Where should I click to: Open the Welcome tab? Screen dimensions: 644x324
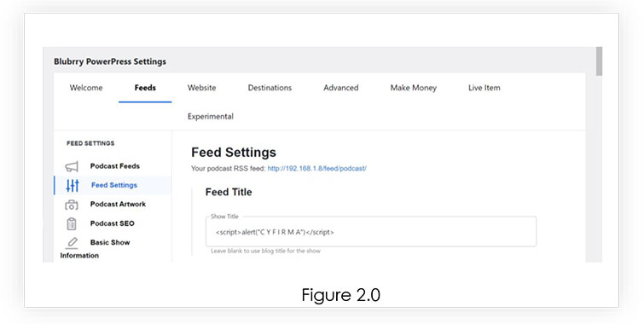click(86, 88)
